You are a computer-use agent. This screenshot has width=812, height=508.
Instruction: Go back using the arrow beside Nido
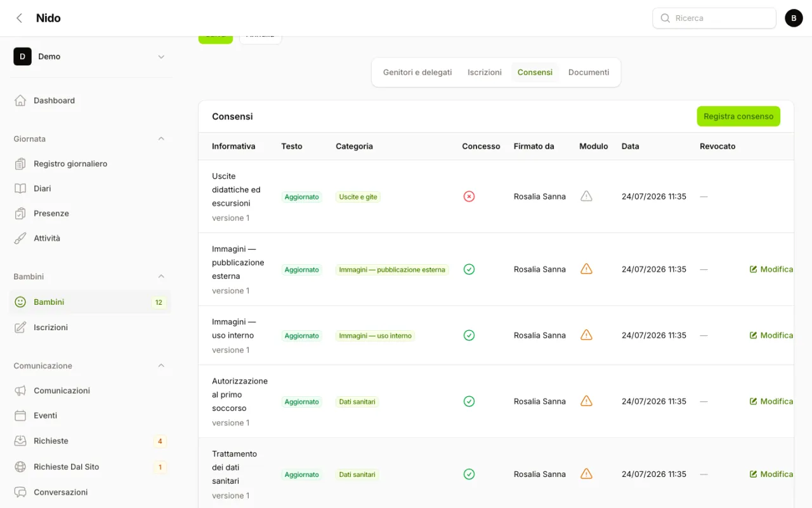coord(19,18)
